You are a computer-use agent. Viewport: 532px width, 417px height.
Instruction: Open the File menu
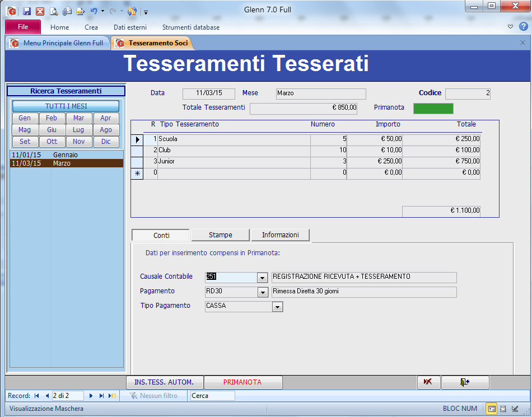tap(23, 27)
